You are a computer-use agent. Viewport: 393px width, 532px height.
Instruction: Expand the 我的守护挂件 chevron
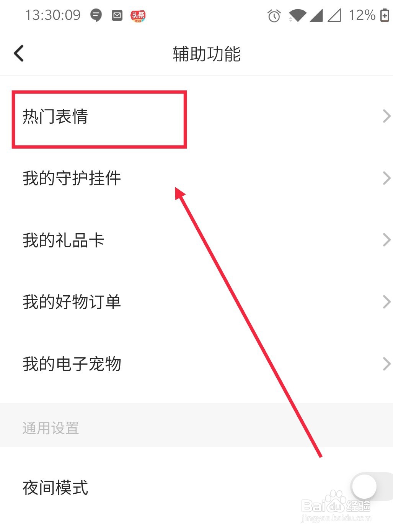pos(386,178)
